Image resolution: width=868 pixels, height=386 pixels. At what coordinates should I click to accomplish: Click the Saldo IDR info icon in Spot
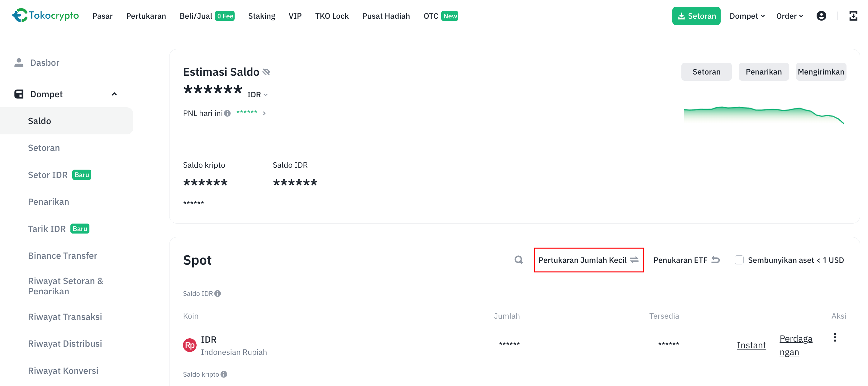(218, 293)
